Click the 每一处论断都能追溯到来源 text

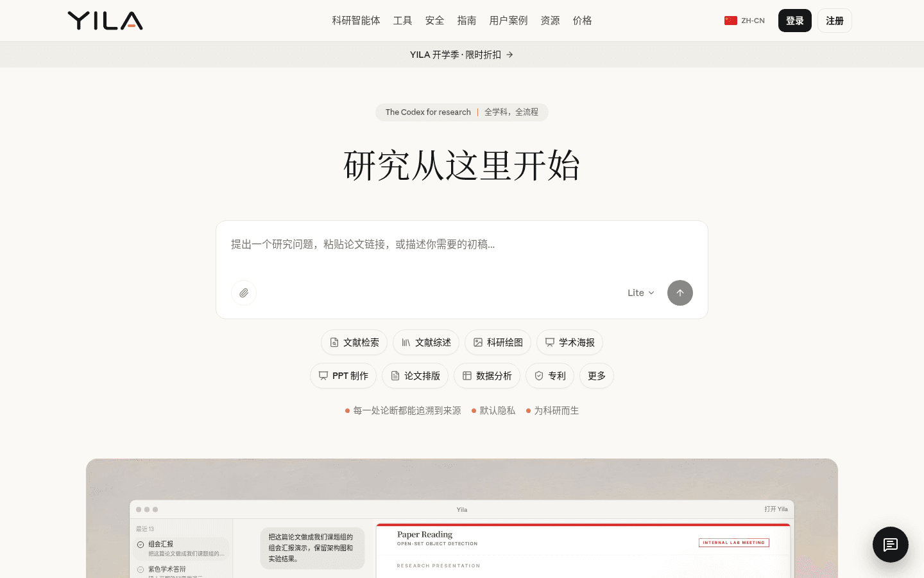pos(407,410)
